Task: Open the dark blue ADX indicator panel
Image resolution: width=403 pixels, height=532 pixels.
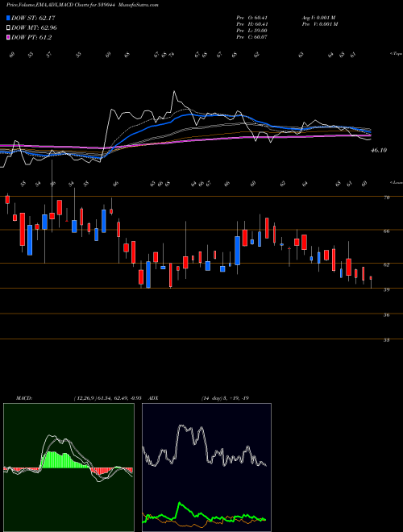Action: pos(206,468)
